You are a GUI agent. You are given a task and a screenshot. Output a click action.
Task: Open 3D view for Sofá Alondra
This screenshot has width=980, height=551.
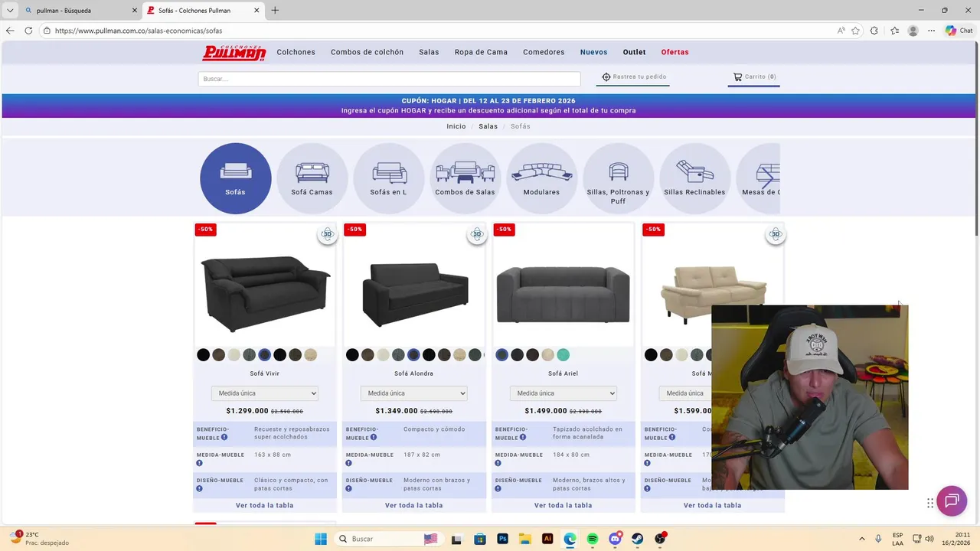477,234
